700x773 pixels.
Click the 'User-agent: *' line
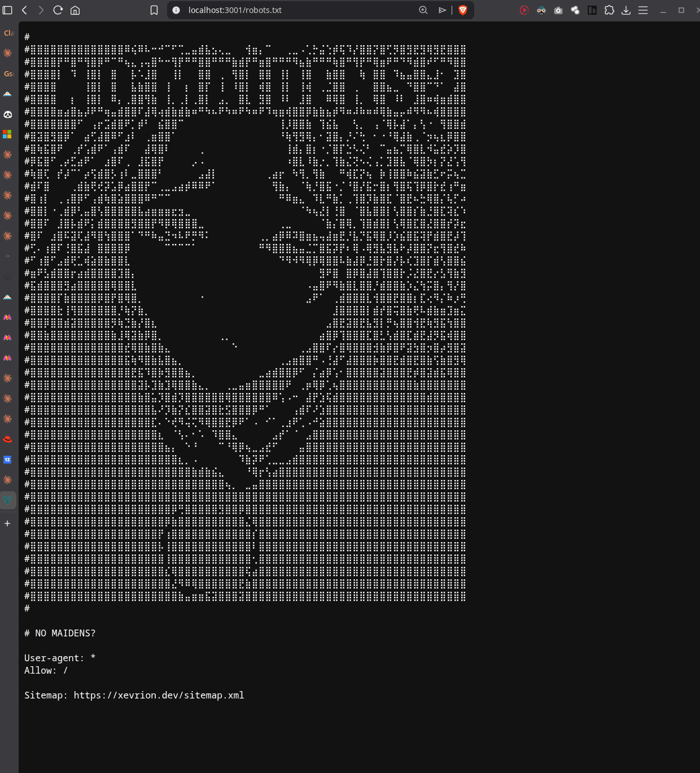pyautogui.click(x=60, y=658)
